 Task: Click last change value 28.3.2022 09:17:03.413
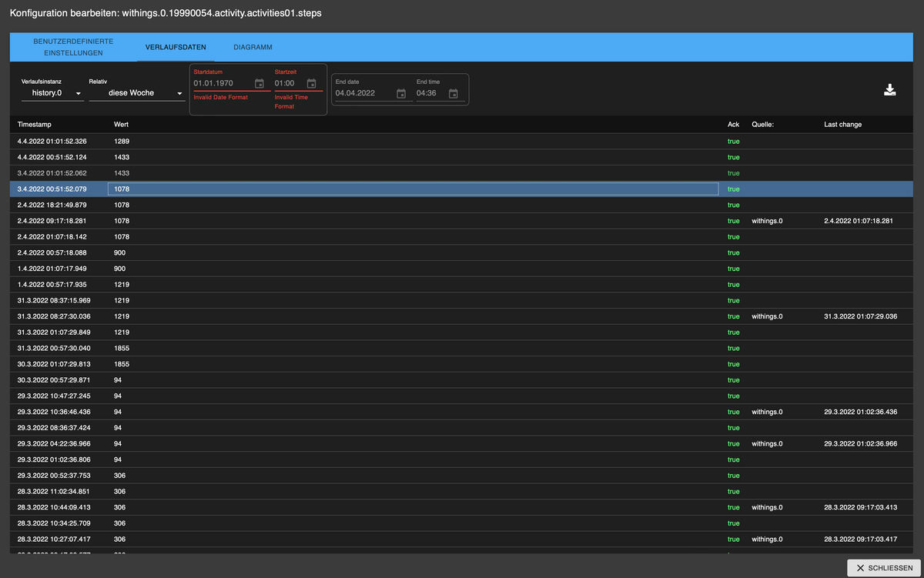point(860,507)
